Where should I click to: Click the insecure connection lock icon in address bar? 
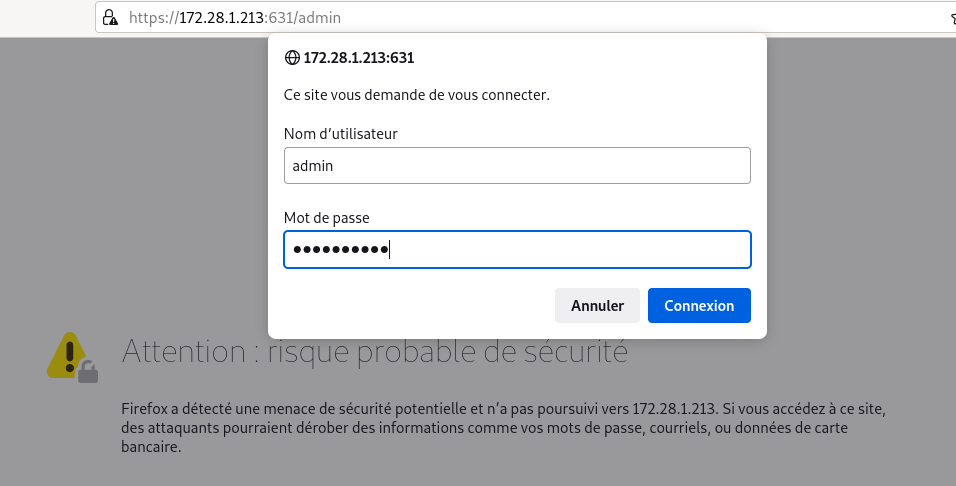pos(110,18)
